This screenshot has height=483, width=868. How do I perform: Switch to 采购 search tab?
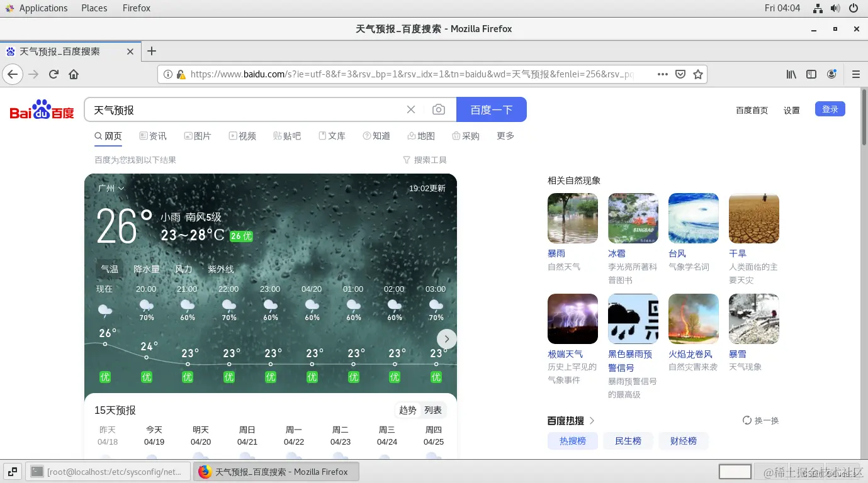click(x=466, y=136)
